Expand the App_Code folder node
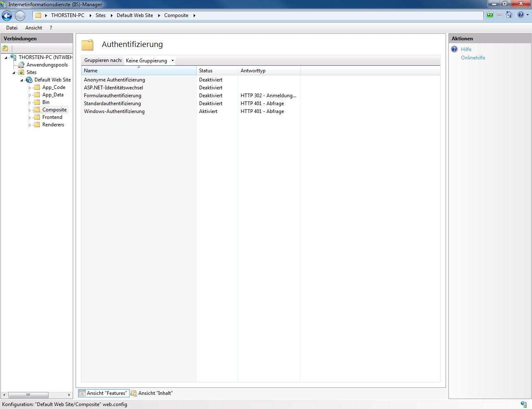The width and height of the screenshot is (532, 409). (30, 88)
